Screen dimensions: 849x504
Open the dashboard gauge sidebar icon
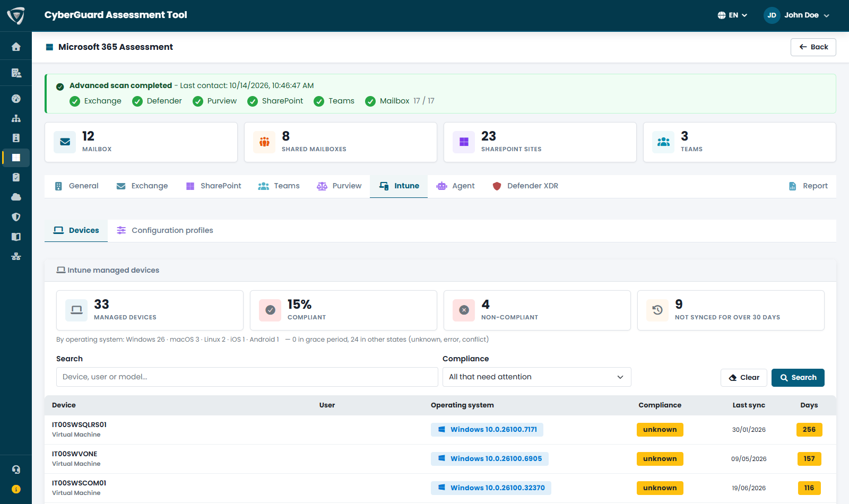[x=16, y=99]
